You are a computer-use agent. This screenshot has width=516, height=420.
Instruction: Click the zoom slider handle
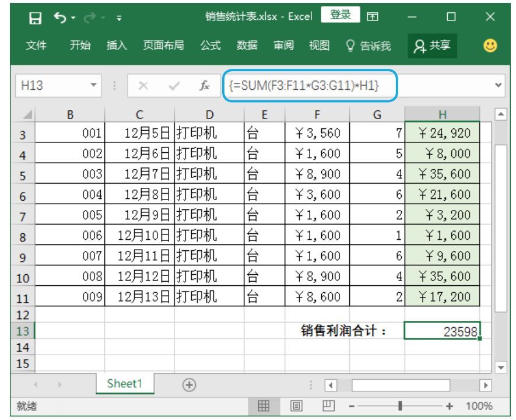400,406
